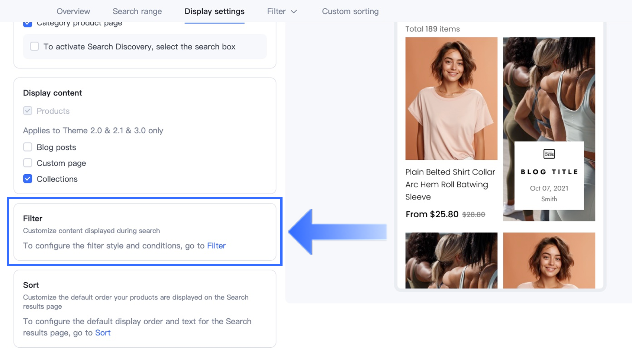Switch to the Search range tab

point(137,11)
